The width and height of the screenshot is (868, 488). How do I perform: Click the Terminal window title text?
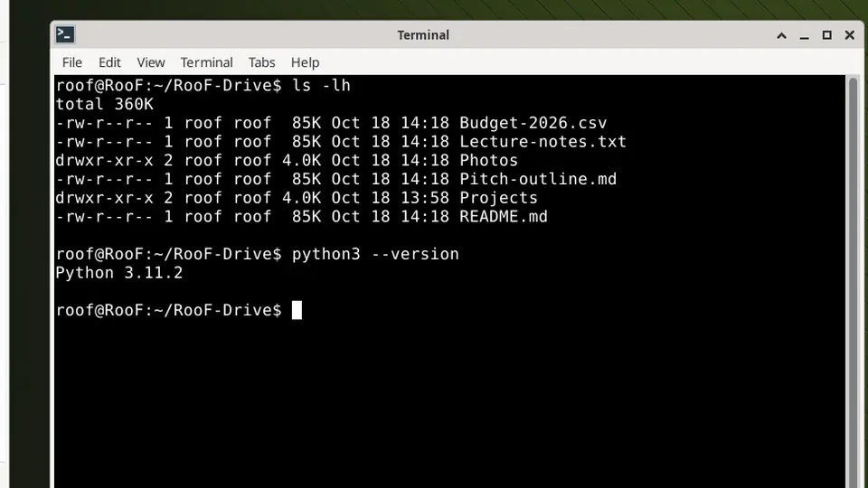pyautogui.click(x=423, y=35)
